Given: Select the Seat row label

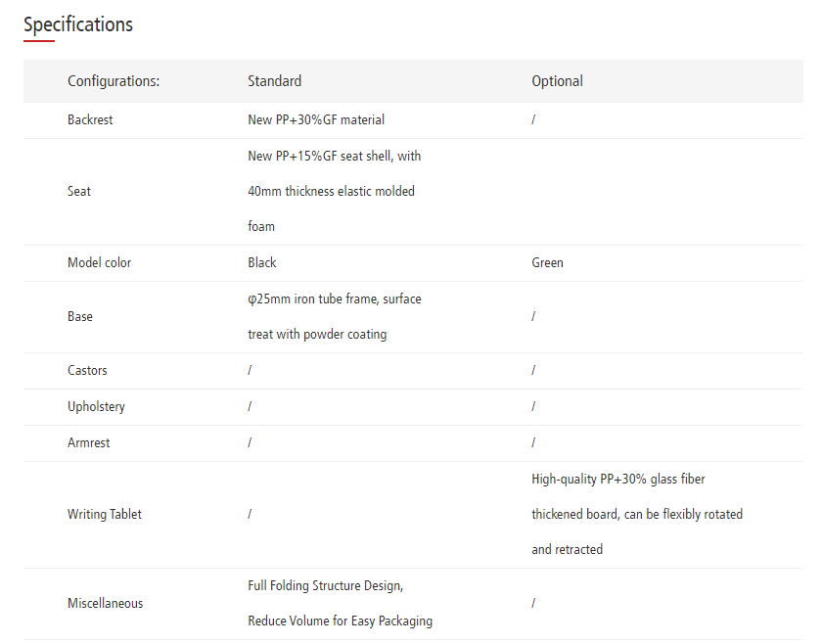Looking at the screenshot, I should coord(79,191).
